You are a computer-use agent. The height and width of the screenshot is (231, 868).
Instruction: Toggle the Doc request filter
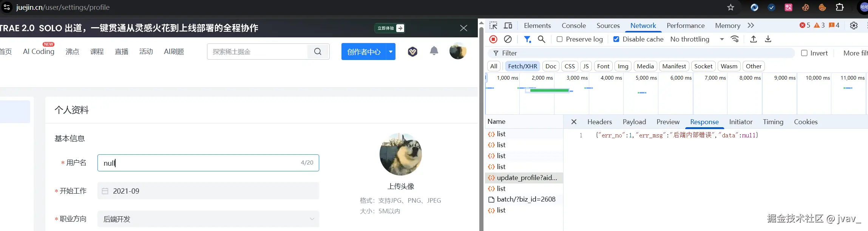pos(551,66)
